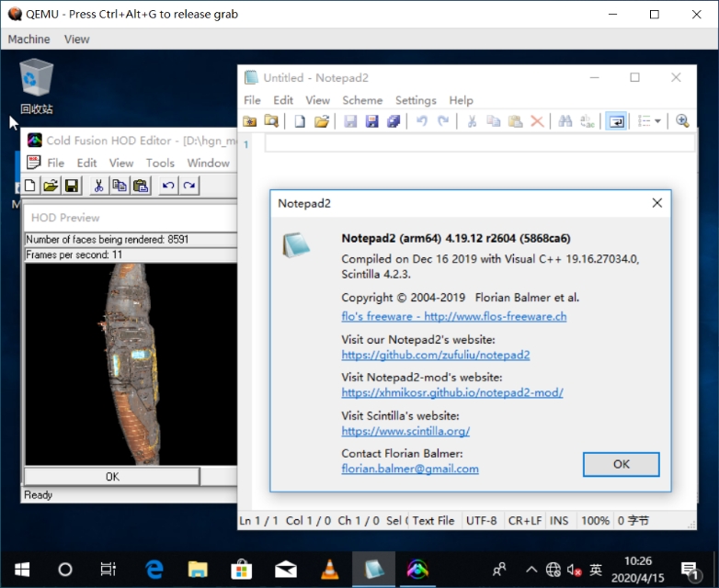Click OK in Notepad2 about dialog

622,464
